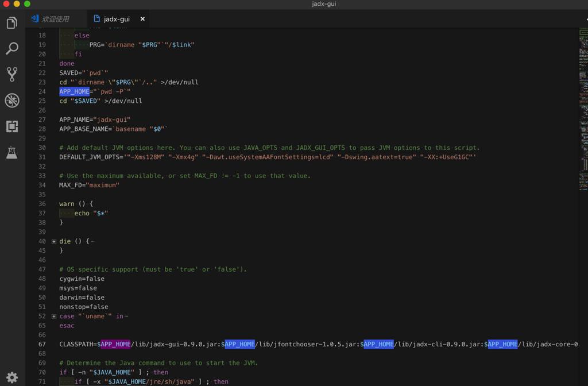Open the Source Control view

pos(12,74)
